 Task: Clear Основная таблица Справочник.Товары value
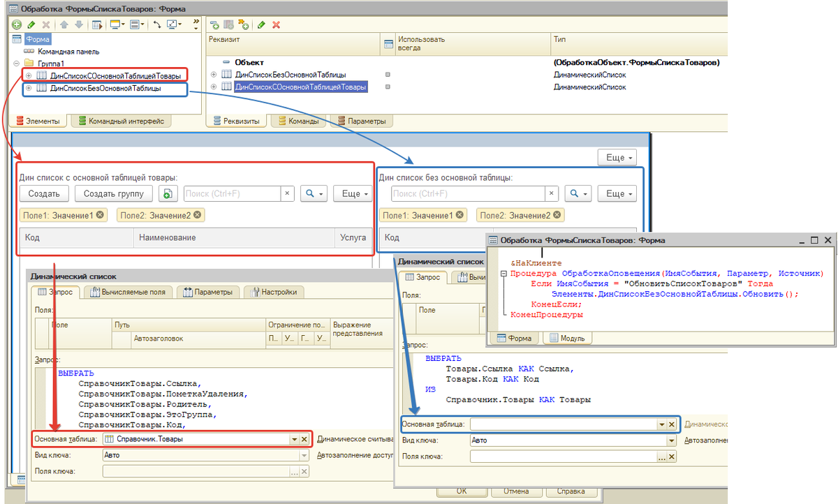coord(304,439)
